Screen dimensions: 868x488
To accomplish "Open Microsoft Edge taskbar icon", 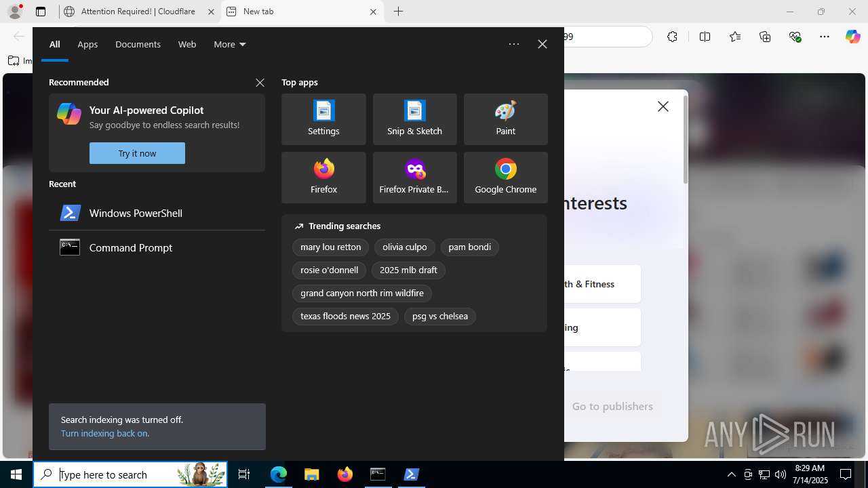I will pyautogui.click(x=279, y=474).
